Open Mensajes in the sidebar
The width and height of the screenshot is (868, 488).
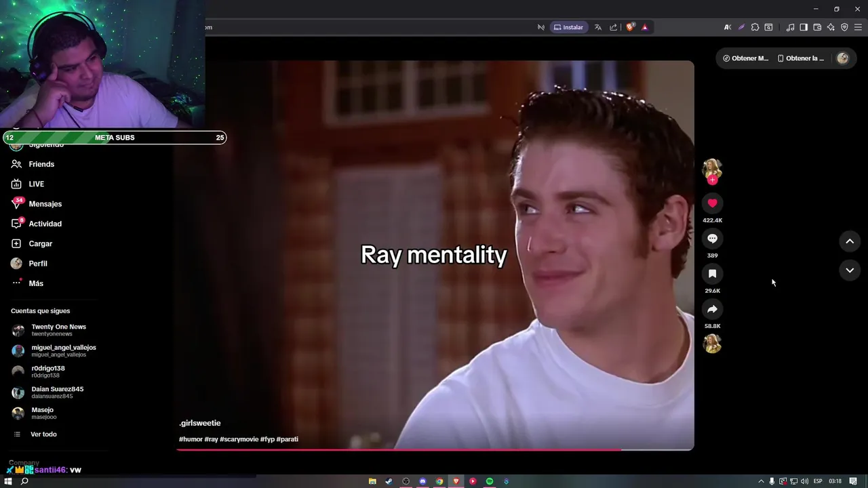tap(45, 204)
